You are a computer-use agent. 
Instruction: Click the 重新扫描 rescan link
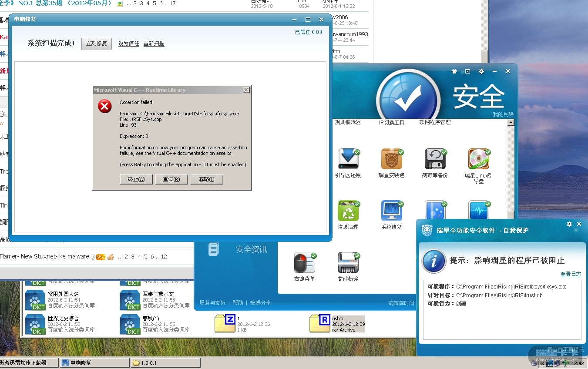coord(154,44)
